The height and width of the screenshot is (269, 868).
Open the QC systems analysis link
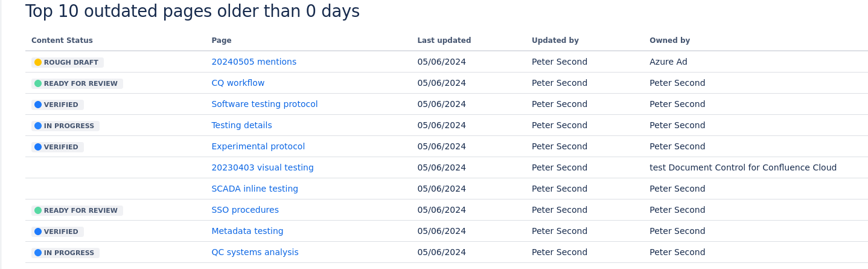(x=255, y=252)
